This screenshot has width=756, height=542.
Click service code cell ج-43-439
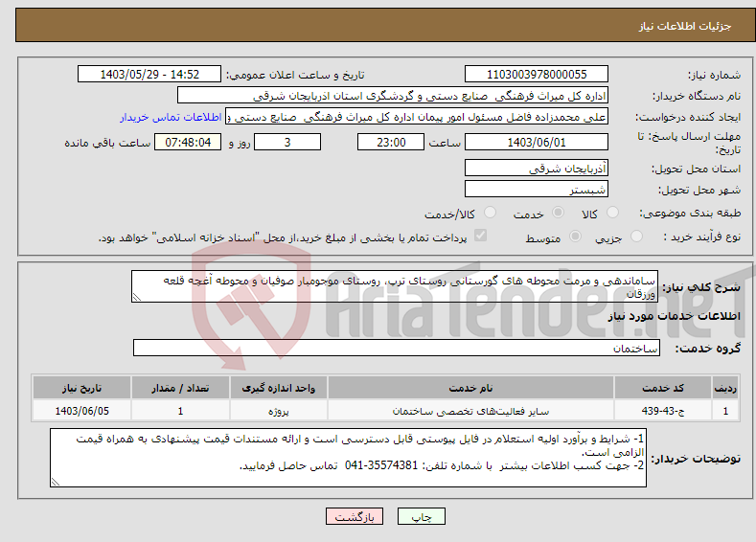pyautogui.click(x=663, y=411)
